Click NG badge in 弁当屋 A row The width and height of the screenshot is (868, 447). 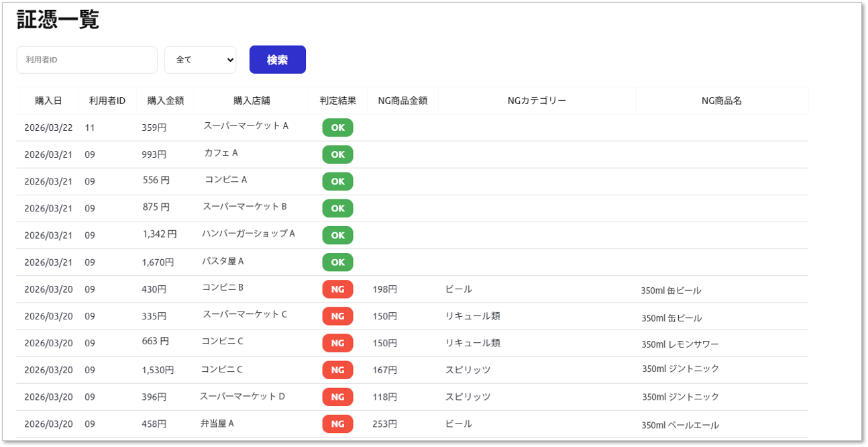point(338,424)
